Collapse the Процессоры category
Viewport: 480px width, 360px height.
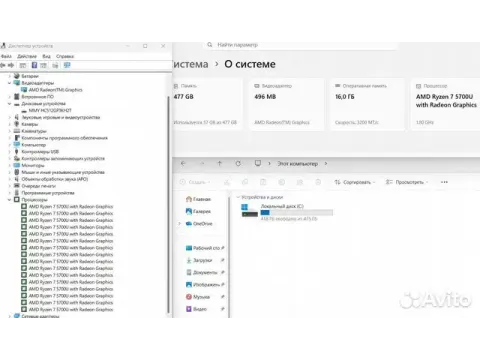pyautogui.click(x=10, y=200)
